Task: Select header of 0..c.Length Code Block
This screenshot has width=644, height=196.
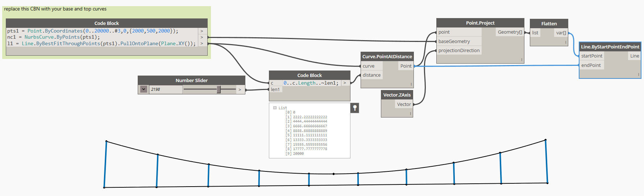Action: click(x=309, y=75)
